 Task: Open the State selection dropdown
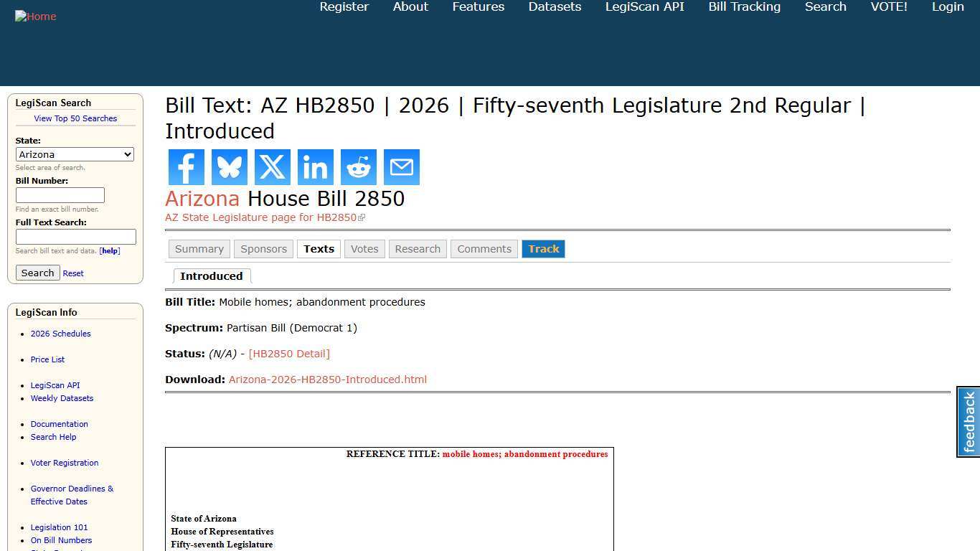tap(75, 154)
